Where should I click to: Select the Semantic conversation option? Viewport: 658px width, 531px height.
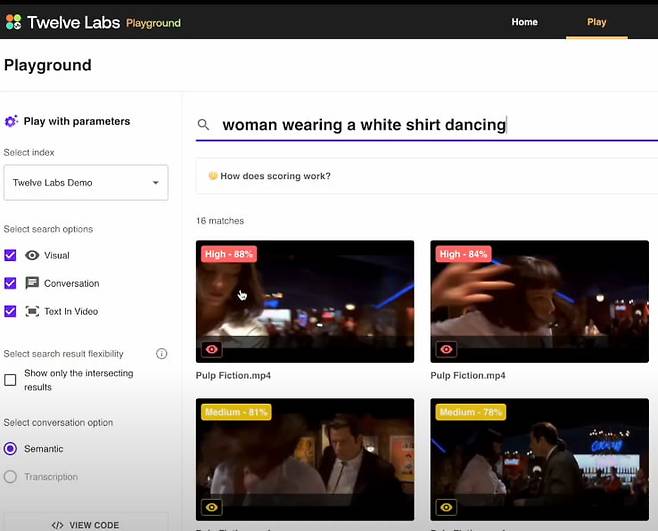pos(11,449)
